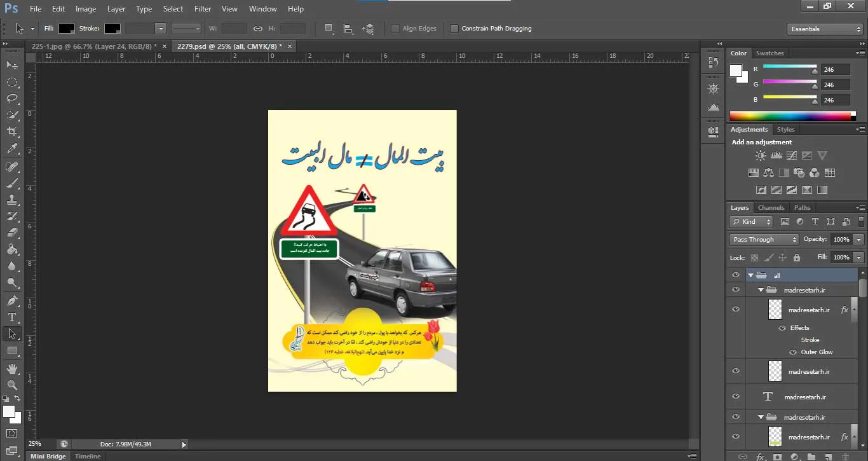The image size is (868, 461).
Task: Select the Quick Selection tool
Action: coord(12,115)
